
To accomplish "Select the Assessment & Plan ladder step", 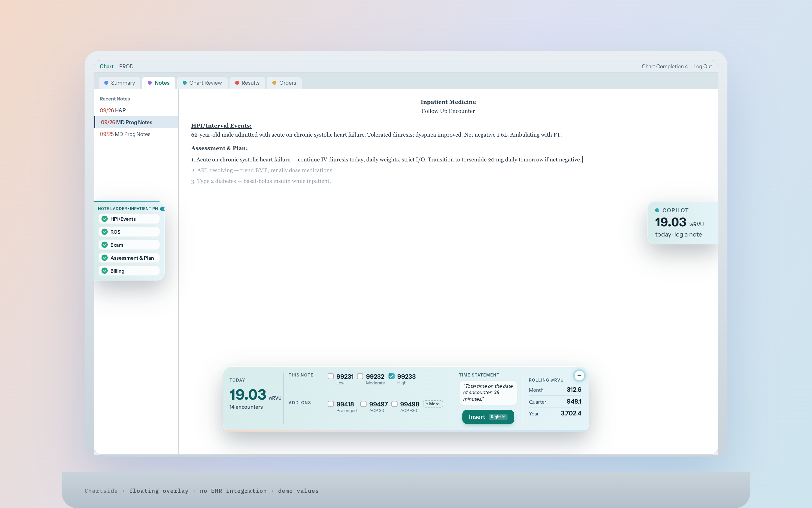I will pyautogui.click(x=129, y=258).
